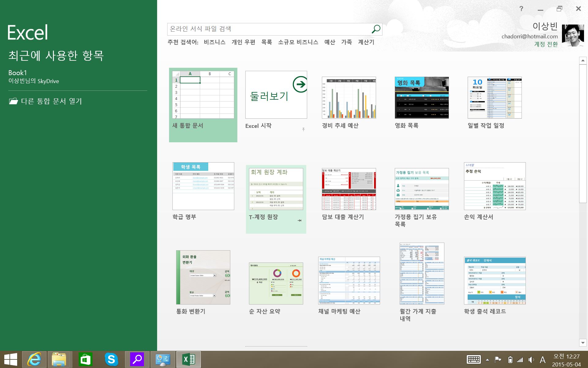Search suggested term 가족

pyautogui.click(x=347, y=42)
